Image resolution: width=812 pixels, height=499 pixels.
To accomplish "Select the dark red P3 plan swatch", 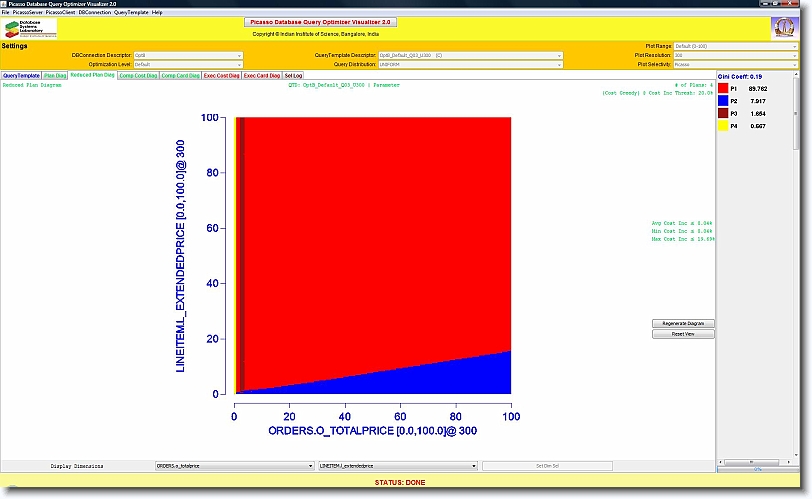I will click(x=723, y=114).
